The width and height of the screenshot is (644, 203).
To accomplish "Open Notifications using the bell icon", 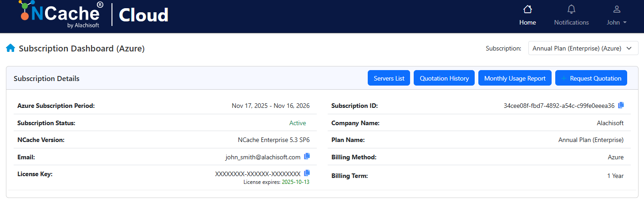I will tap(571, 10).
